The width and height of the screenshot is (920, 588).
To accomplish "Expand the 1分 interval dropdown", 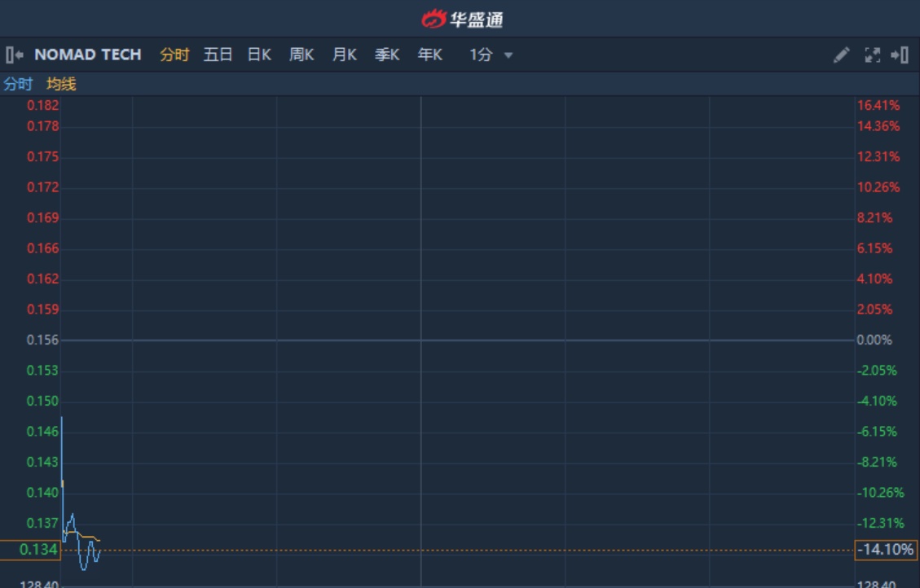I will [x=491, y=55].
